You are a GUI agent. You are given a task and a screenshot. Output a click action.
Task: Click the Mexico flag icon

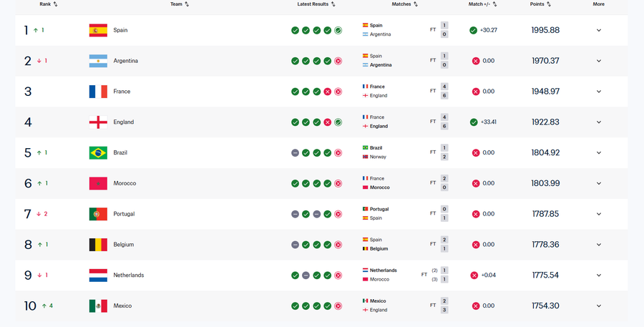point(98,306)
